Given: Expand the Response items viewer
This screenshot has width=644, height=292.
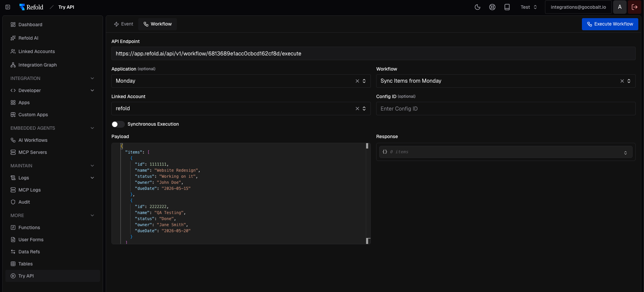Looking at the screenshot, I should coord(626,153).
